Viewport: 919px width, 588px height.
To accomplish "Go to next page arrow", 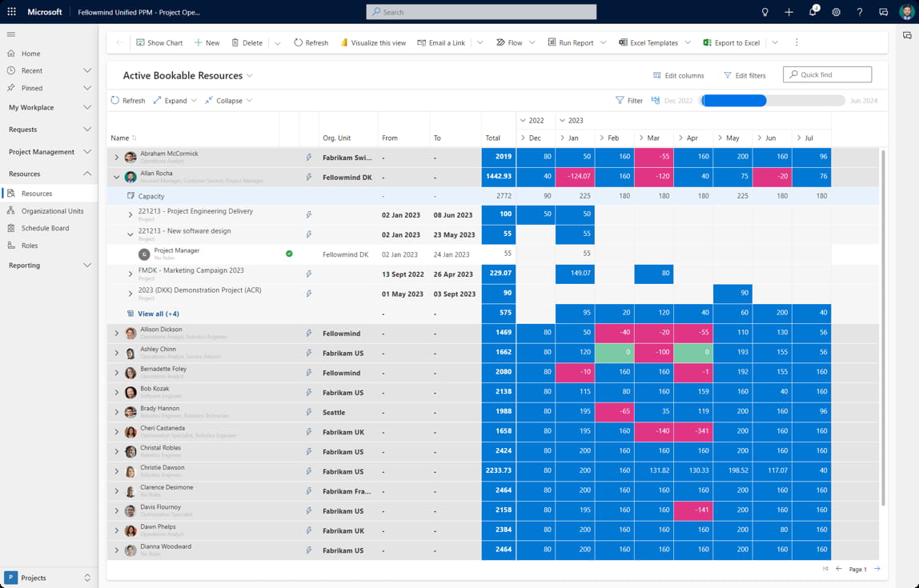I will point(877,569).
